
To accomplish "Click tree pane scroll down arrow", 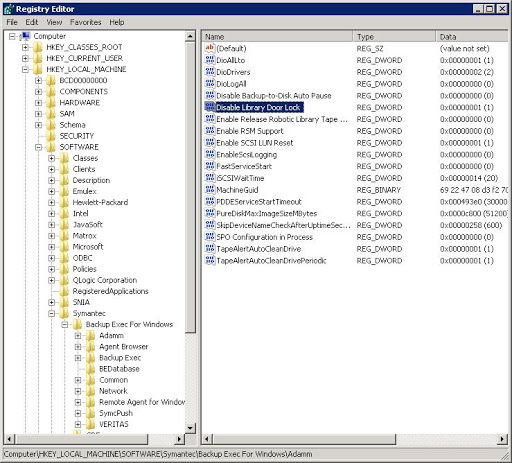I will coord(190,428).
